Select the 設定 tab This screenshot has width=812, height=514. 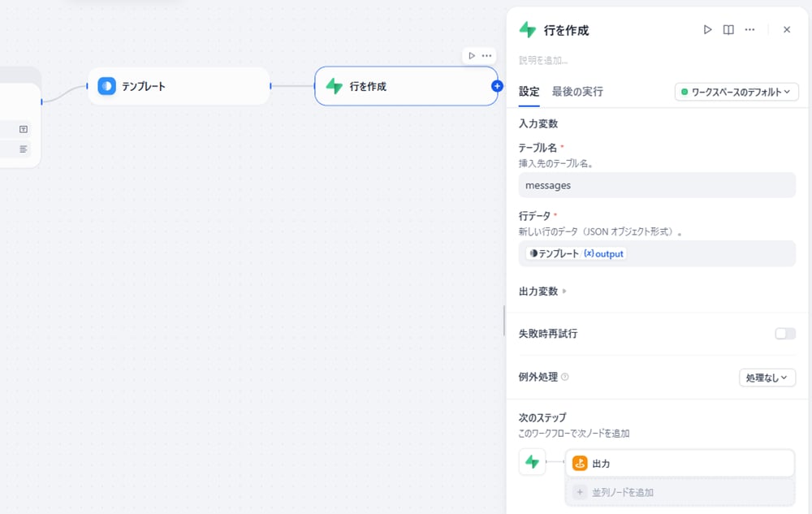point(529,92)
